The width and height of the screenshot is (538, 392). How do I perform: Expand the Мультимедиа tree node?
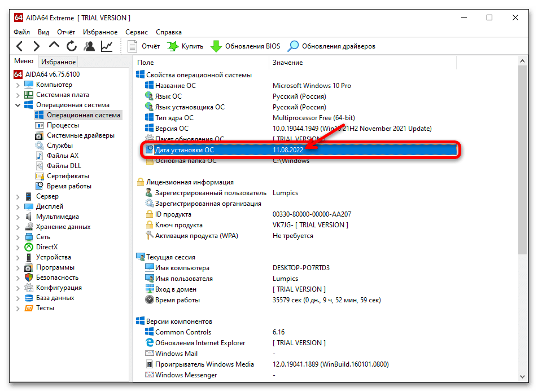click(18, 217)
